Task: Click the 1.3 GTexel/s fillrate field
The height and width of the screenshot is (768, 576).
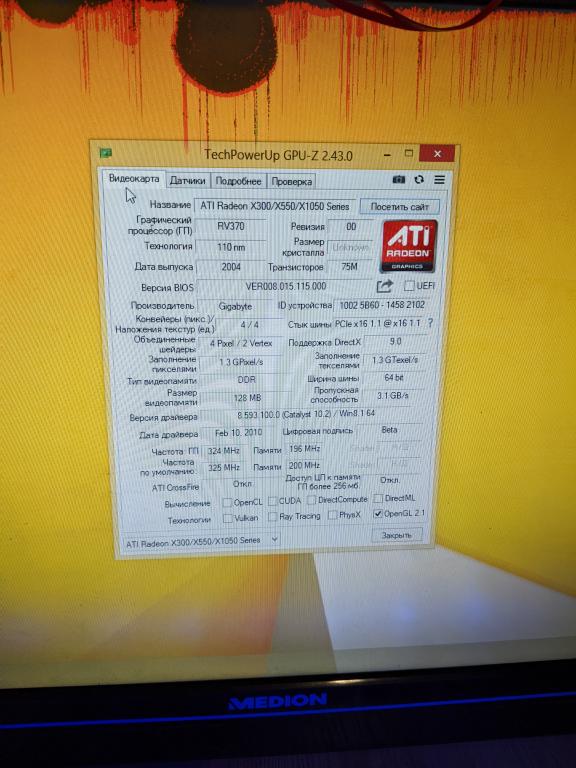Action: point(395,360)
